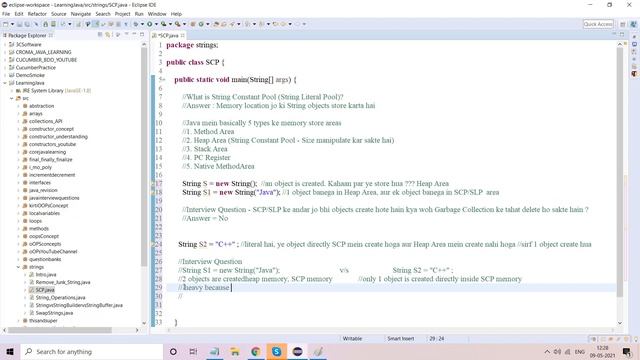This screenshot has width=640, height=360.
Task: Click Link with Editor in Package Explorer
Action: 108,35
